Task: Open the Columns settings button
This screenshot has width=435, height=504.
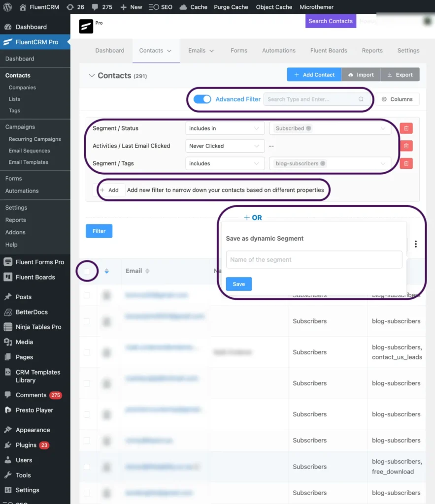Action: 397,99
